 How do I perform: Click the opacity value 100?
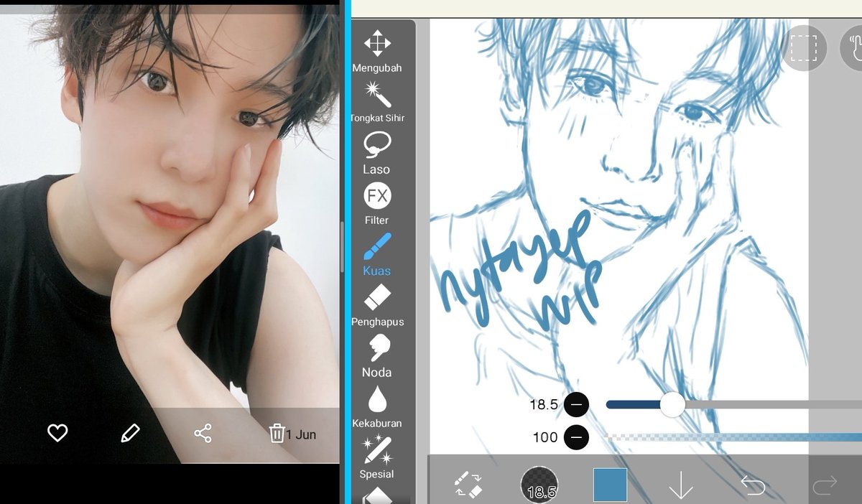click(x=545, y=437)
